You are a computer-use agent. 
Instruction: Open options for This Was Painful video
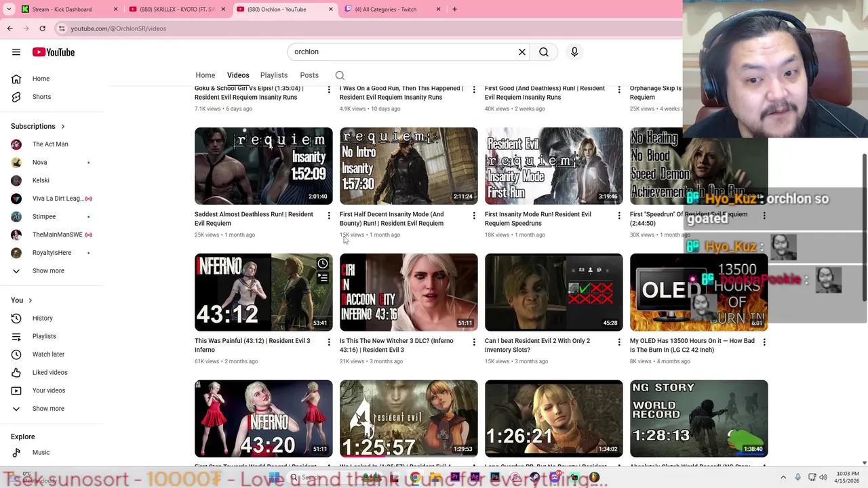coord(329,342)
